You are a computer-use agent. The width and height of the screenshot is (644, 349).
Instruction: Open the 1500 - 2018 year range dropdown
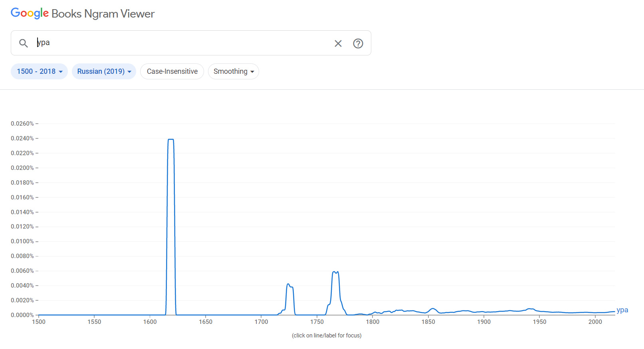39,71
